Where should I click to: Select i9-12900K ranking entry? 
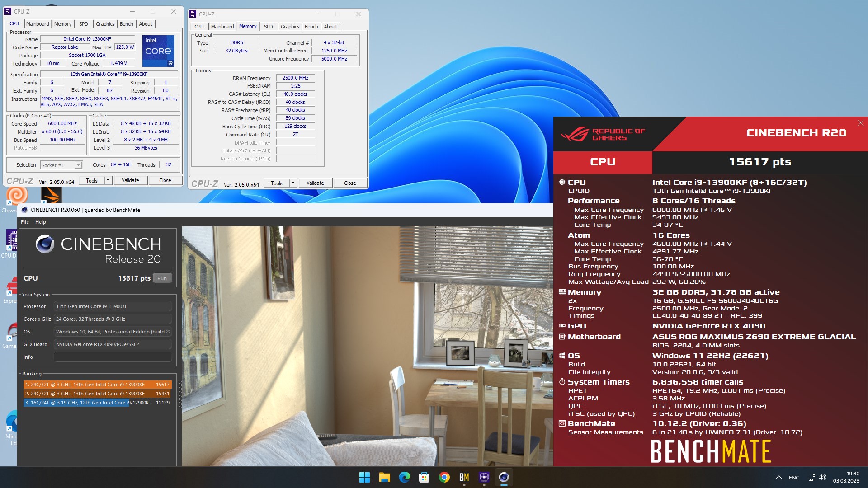pyautogui.click(x=97, y=403)
